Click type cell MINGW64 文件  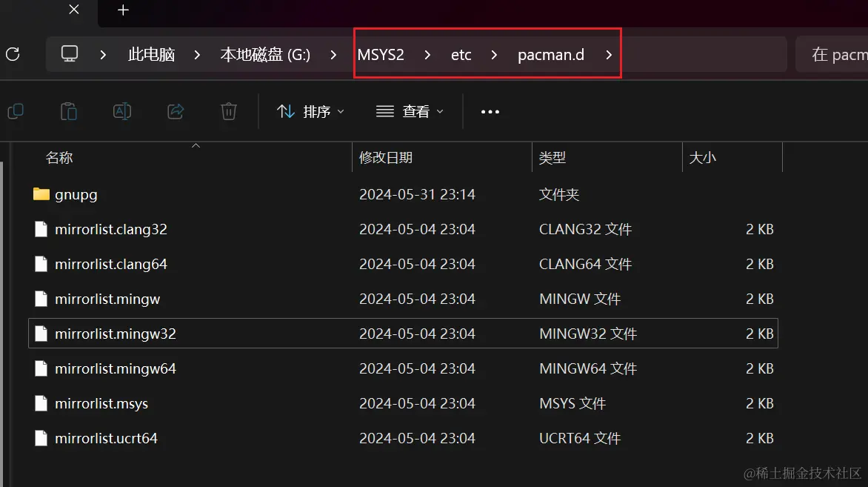coord(588,368)
